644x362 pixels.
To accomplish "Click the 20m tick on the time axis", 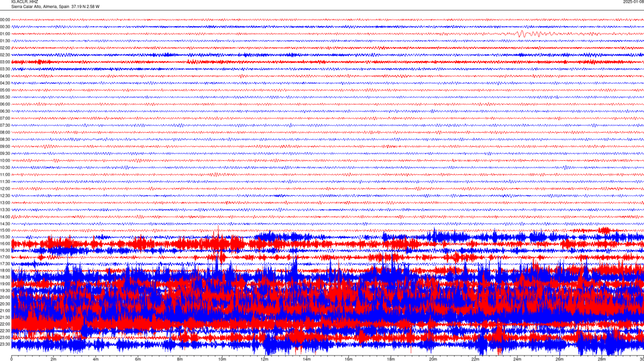I will click(x=433, y=359).
